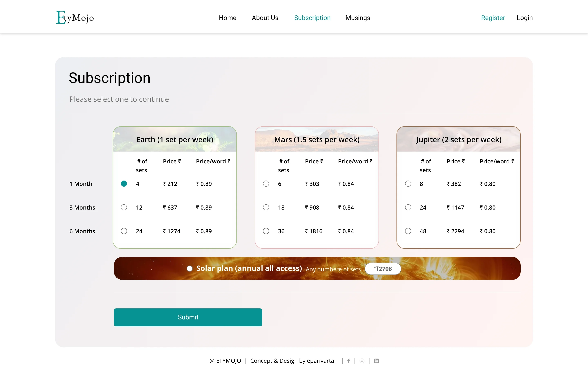This screenshot has height=375, width=588.
Task: Click the Login link
Action: pos(525,18)
